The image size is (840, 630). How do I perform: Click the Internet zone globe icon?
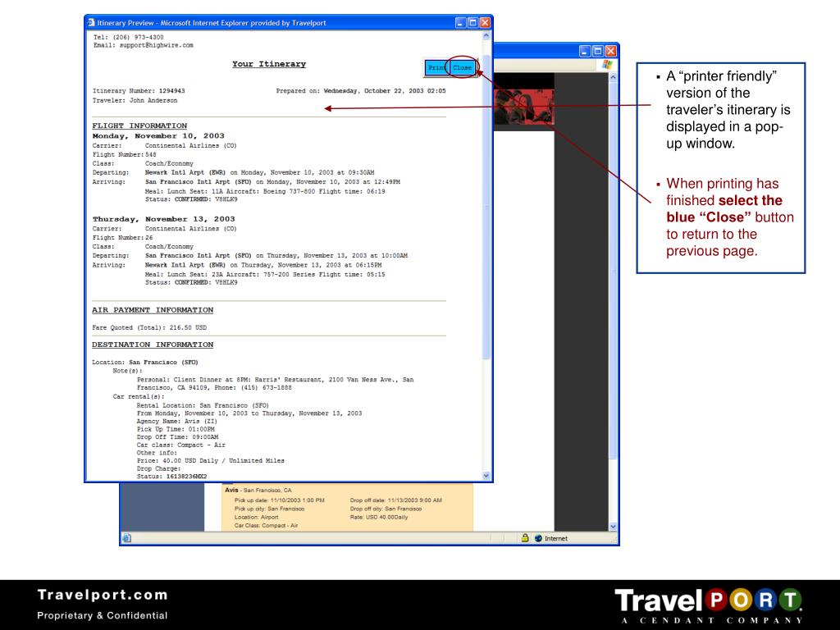click(x=538, y=538)
